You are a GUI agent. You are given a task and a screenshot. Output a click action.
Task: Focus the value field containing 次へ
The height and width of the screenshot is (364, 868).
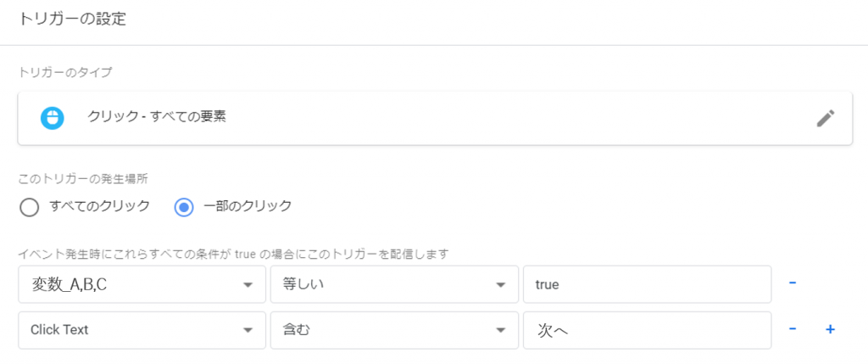click(647, 330)
